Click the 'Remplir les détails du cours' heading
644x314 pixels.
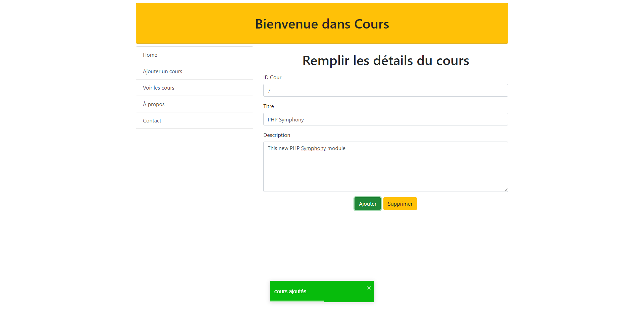385,61
